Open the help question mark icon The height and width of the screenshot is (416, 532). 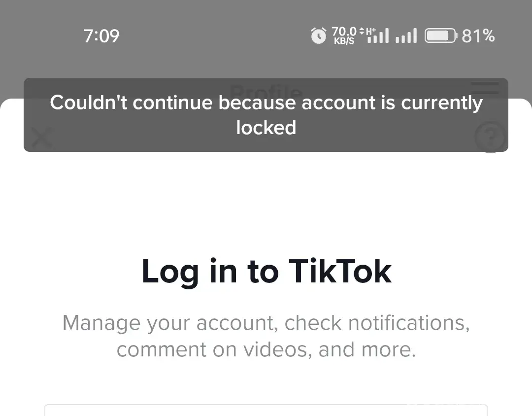(x=491, y=137)
